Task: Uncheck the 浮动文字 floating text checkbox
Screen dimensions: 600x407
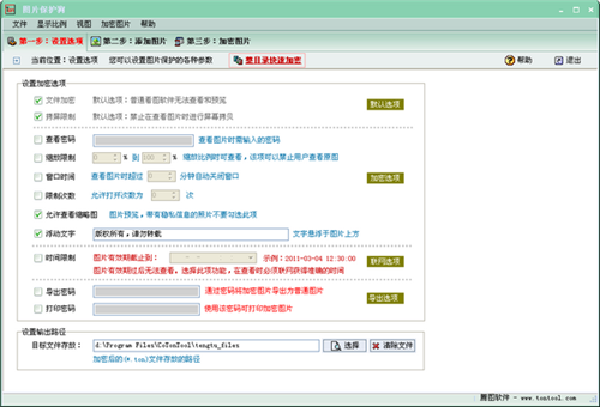Action: click(x=38, y=233)
